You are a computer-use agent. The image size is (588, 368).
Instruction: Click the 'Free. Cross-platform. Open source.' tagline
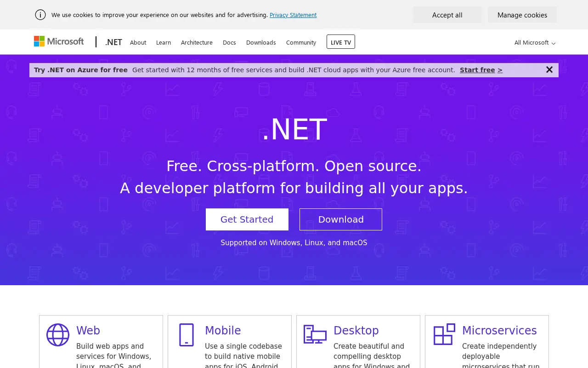pos(294,166)
